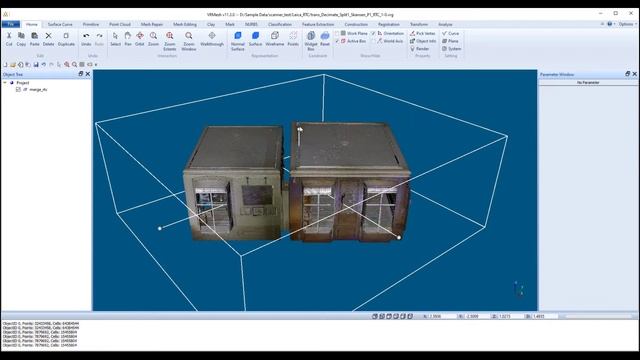Switch to the Surface Curve tab

pos(60,24)
